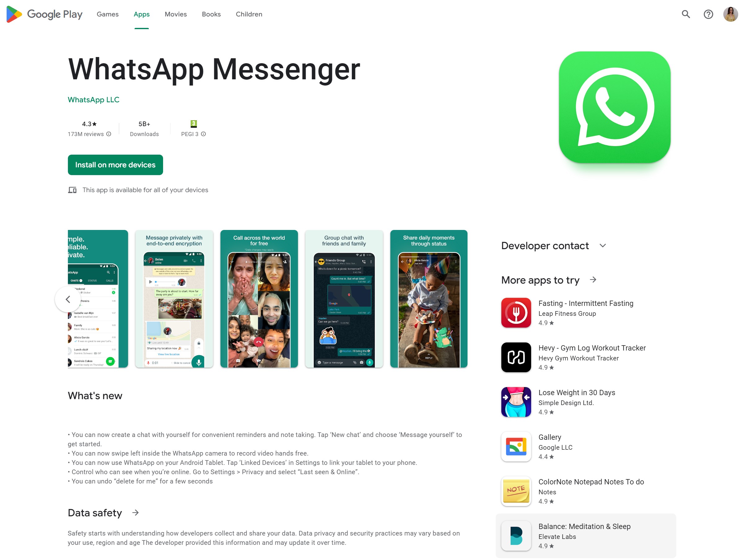741x560 pixels.
Task: Select the Games menu item
Action: coord(107,14)
